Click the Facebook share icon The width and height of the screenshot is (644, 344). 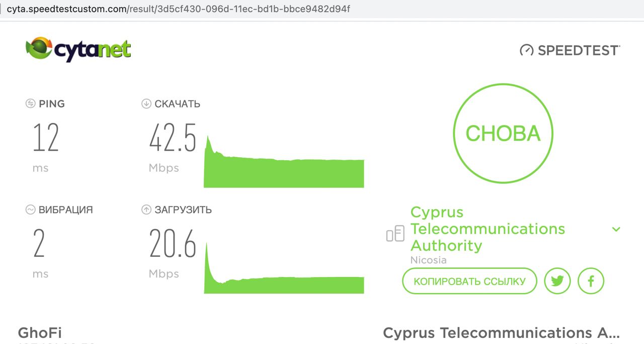591,281
